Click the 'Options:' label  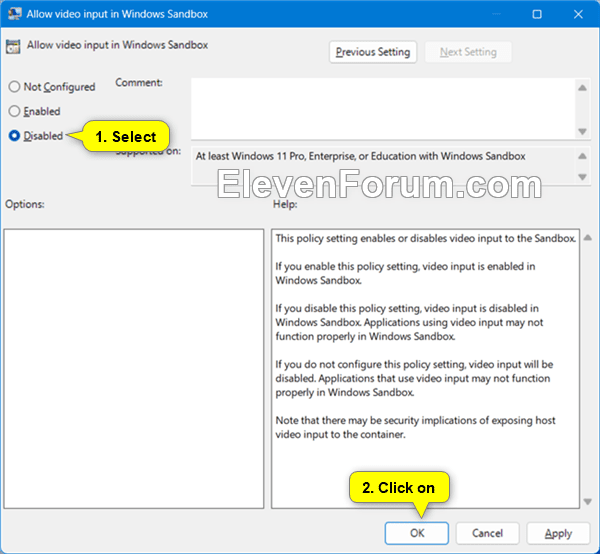tap(25, 204)
